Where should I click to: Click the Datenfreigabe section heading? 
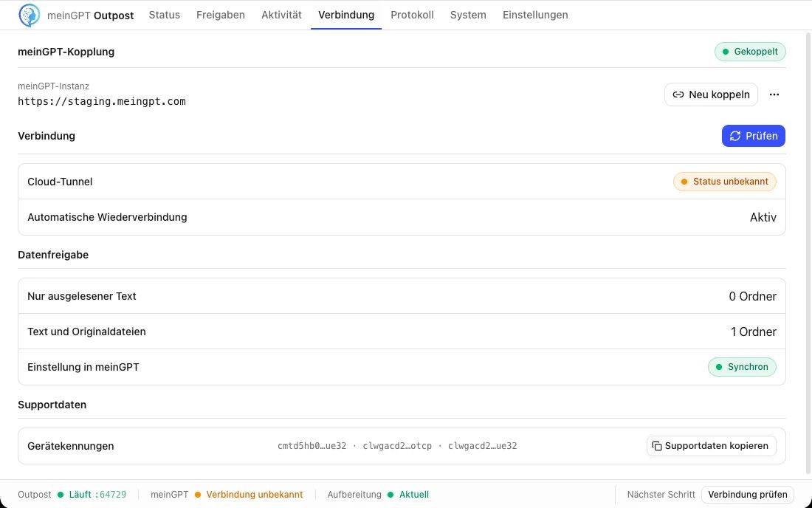53,255
